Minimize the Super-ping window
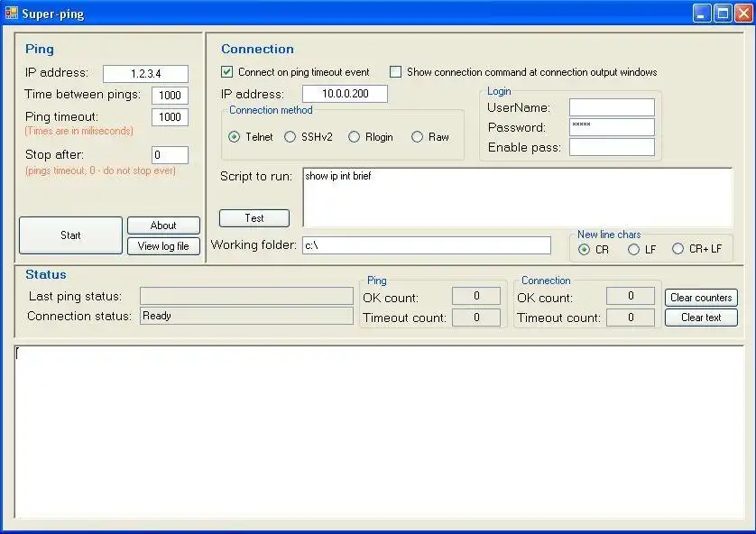 (x=702, y=14)
